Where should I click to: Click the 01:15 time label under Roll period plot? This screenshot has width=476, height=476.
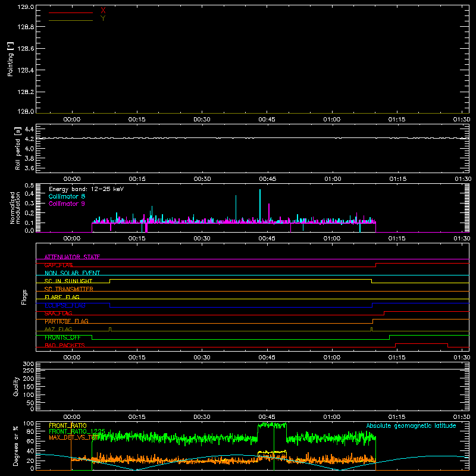[x=398, y=179]
